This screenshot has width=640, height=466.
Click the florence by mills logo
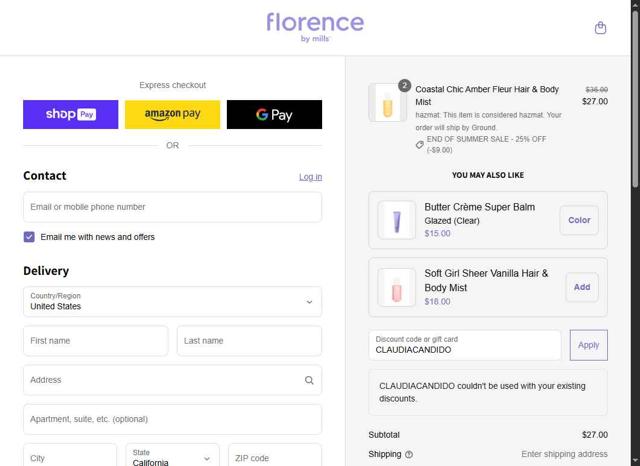pos(315,27)
